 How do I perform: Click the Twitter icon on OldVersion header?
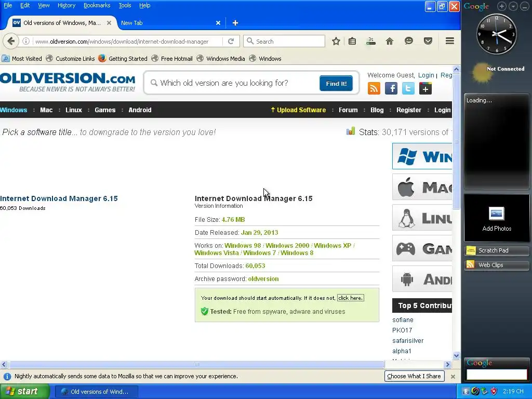pyautogui.click(x=408, y=89)
